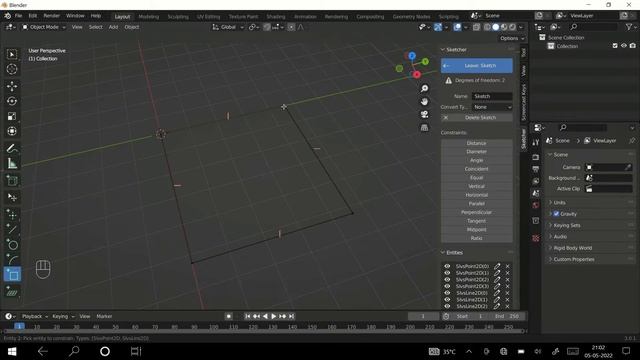
Task: Enable the X-ray toggle in header
Action: [476, 27]
